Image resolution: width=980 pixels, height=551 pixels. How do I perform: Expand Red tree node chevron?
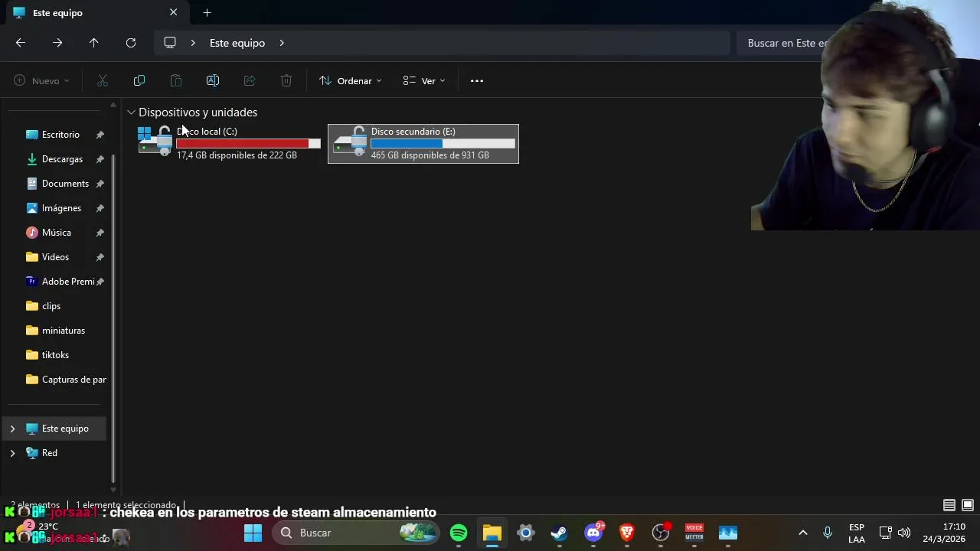coord(12,453)
